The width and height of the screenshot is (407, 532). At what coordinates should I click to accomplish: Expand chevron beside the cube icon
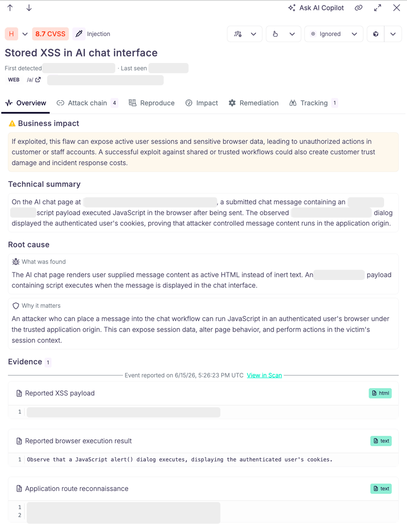[393, 34]
